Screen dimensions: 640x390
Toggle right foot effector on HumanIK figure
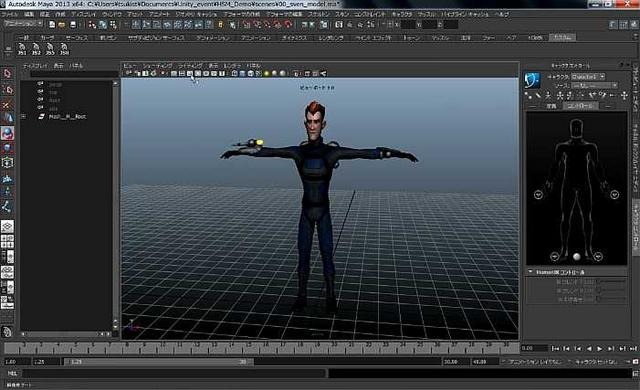(555, 257)
